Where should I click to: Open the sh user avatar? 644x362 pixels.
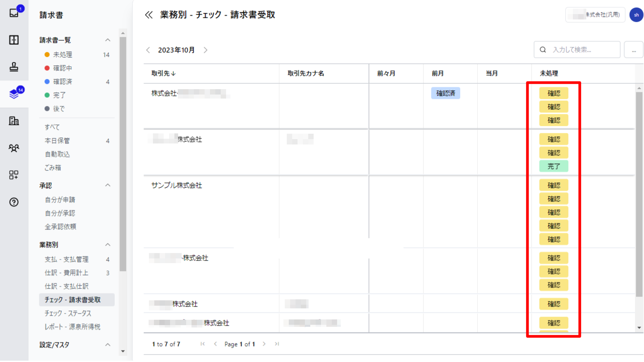636,15
